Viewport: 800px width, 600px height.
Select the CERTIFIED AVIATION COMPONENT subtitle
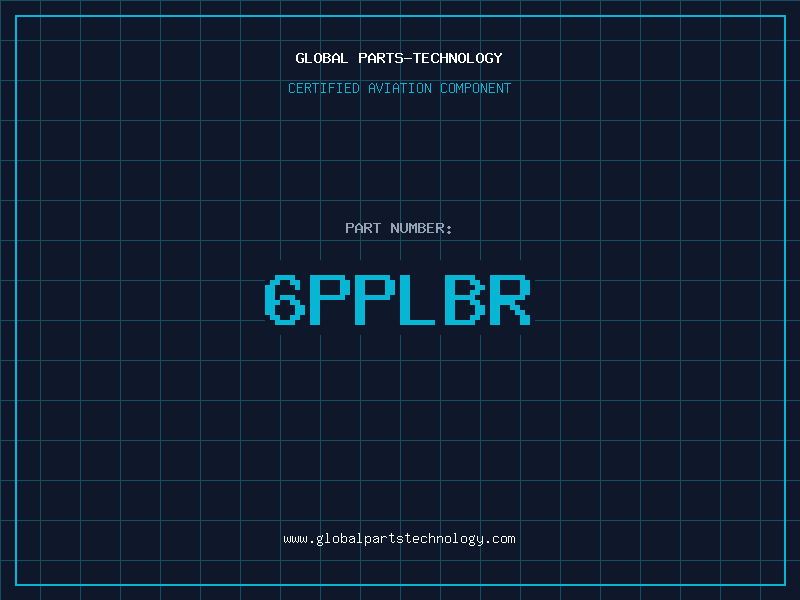(x=399, y=88)
